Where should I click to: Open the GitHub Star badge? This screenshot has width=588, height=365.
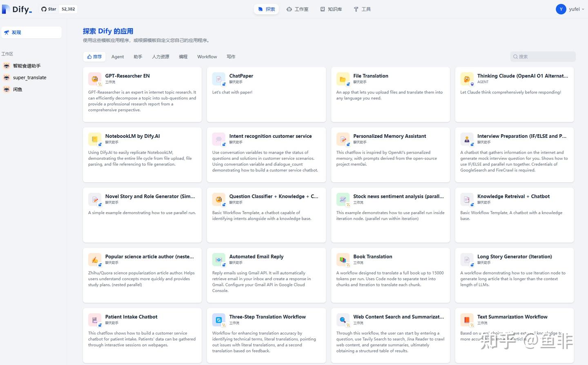(58, 9)
